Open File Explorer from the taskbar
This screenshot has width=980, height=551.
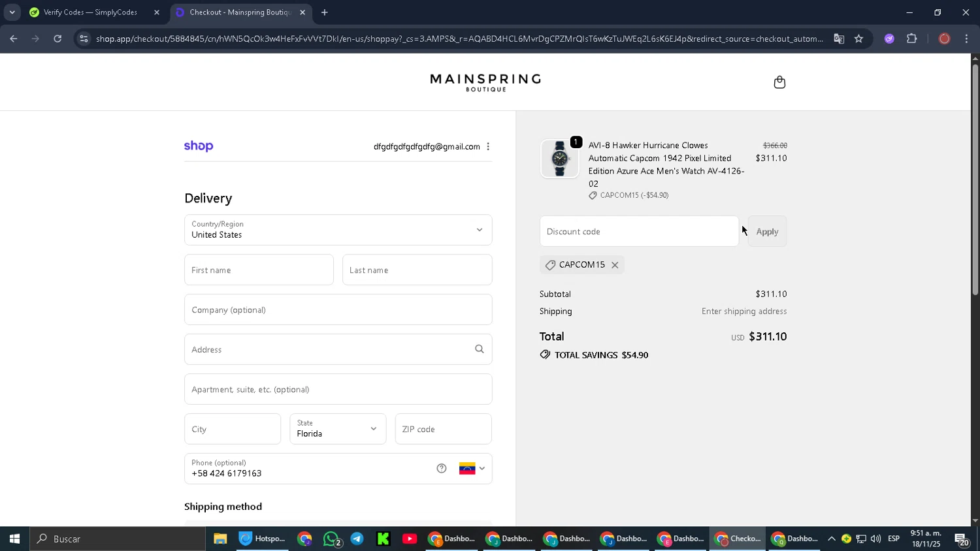pos(220,539)
